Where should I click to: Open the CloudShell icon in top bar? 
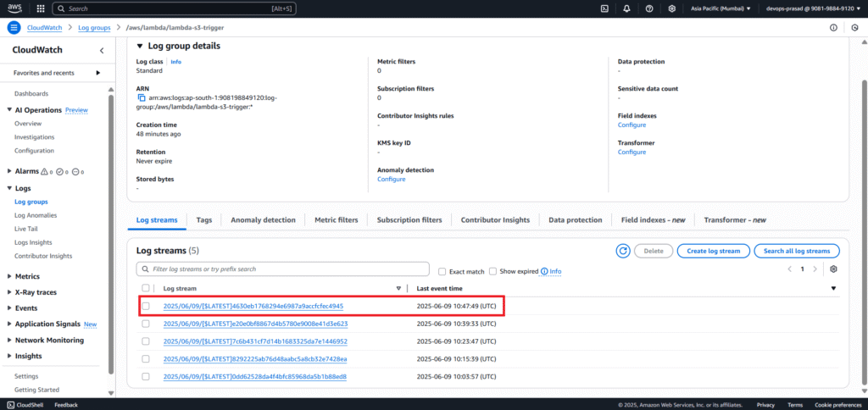(605, 8)
